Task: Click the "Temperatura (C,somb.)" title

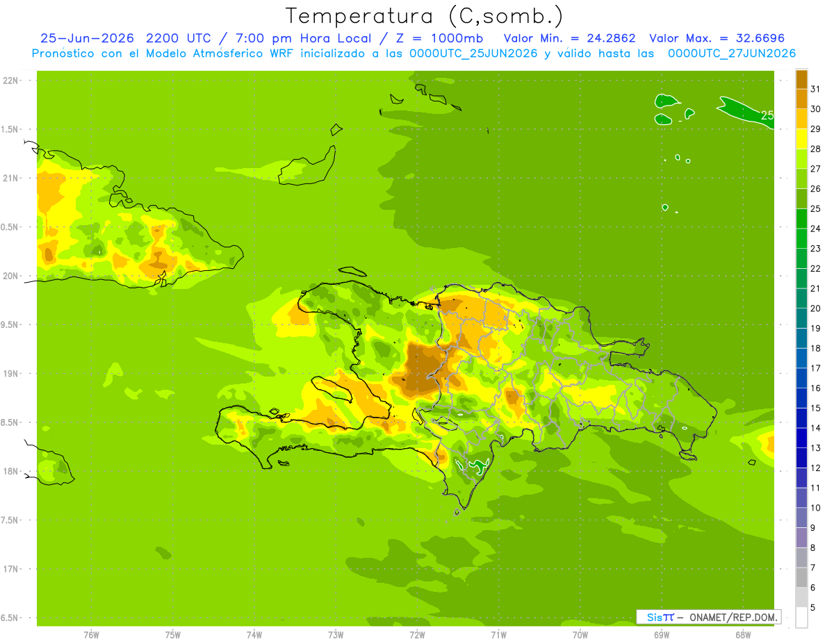Action: pyautogui.click(x=424, y=15)
